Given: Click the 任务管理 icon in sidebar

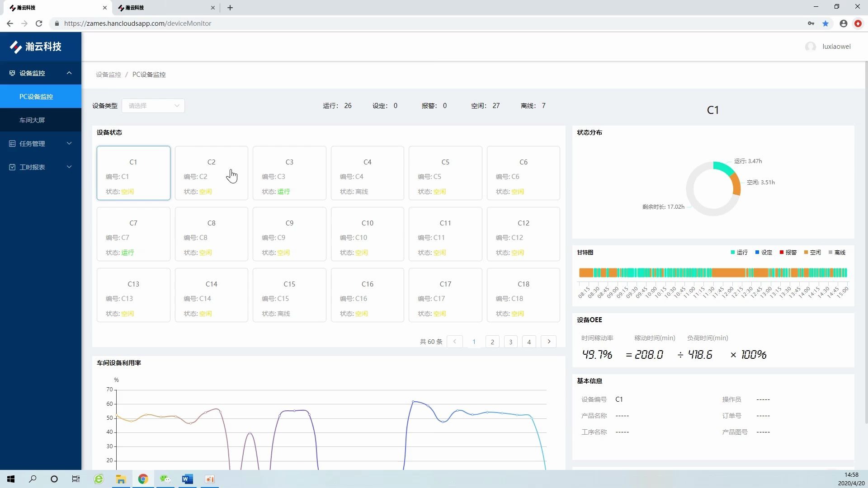Looking at the screenshot, I should pos(12,144).
